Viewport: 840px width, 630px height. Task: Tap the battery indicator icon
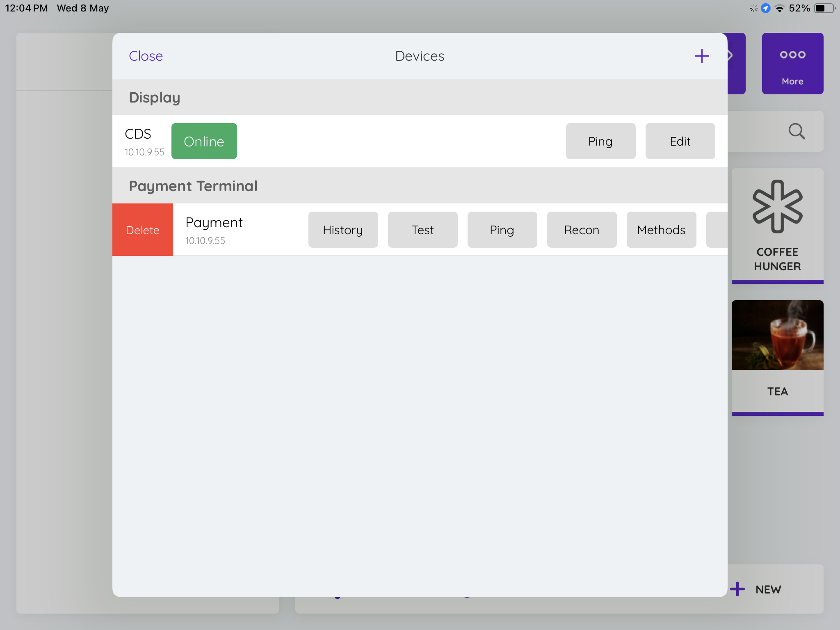824,8
